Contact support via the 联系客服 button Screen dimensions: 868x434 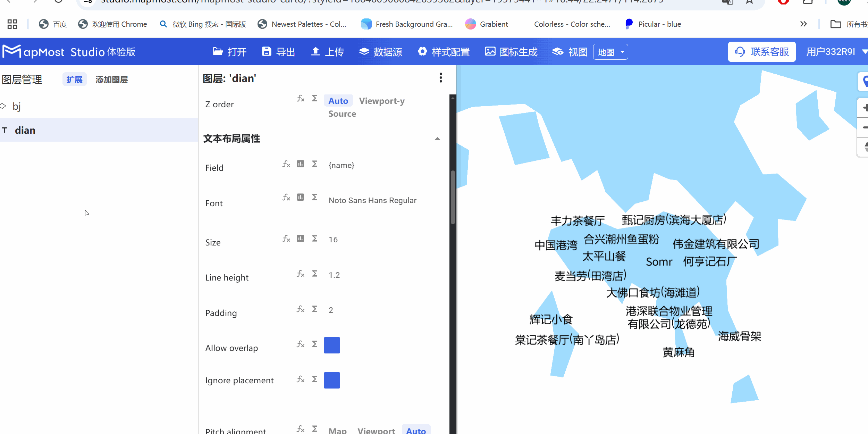click(762, 51)
